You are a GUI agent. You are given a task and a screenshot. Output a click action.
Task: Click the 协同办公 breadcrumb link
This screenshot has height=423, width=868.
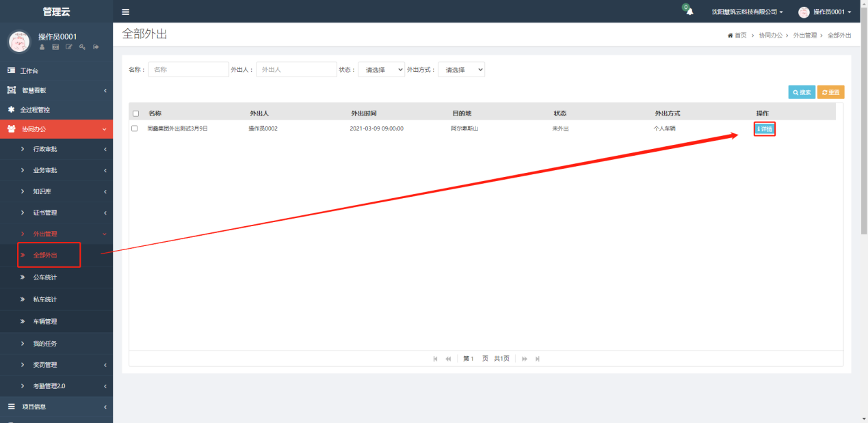coord(771,36)
